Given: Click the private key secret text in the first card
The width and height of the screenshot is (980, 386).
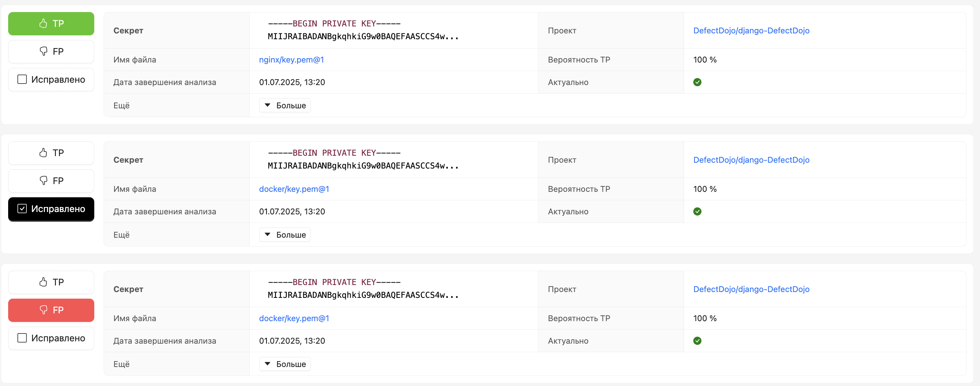Looking at the screenshot, I should pyautogui.click(x=363, y=30).
